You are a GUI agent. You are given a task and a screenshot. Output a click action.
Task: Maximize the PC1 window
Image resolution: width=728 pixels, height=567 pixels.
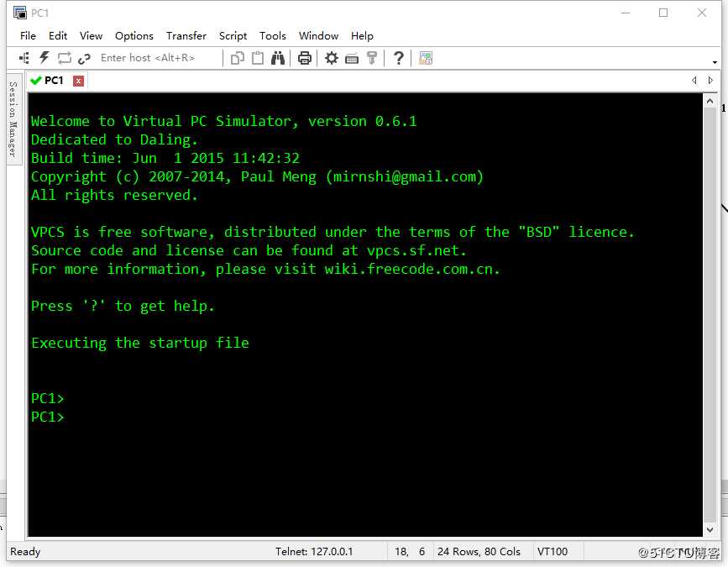point(663,13)
